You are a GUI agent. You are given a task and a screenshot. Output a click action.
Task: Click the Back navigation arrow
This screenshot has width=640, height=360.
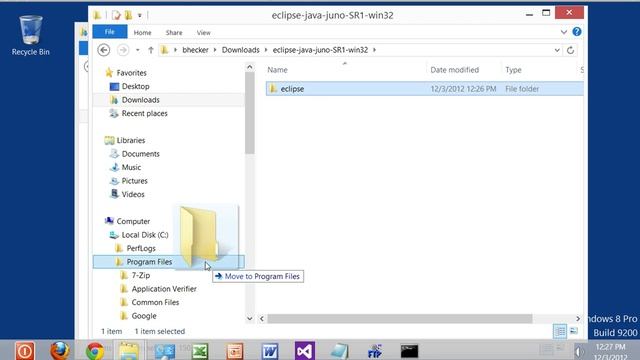coord(104,50)
